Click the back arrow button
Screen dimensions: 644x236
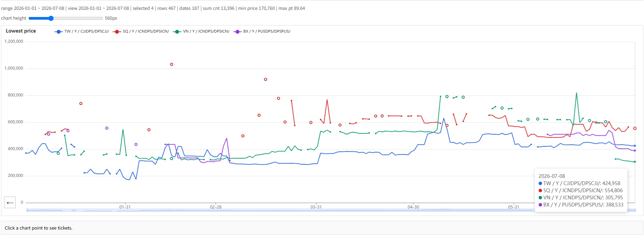[x=10, y=203]
